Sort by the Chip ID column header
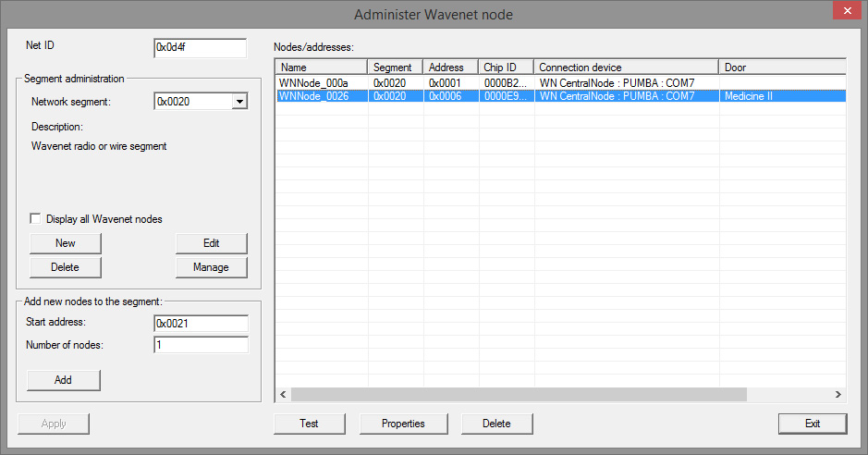The height and width of the screenshot is (455, 868). (x=505, y=68)
